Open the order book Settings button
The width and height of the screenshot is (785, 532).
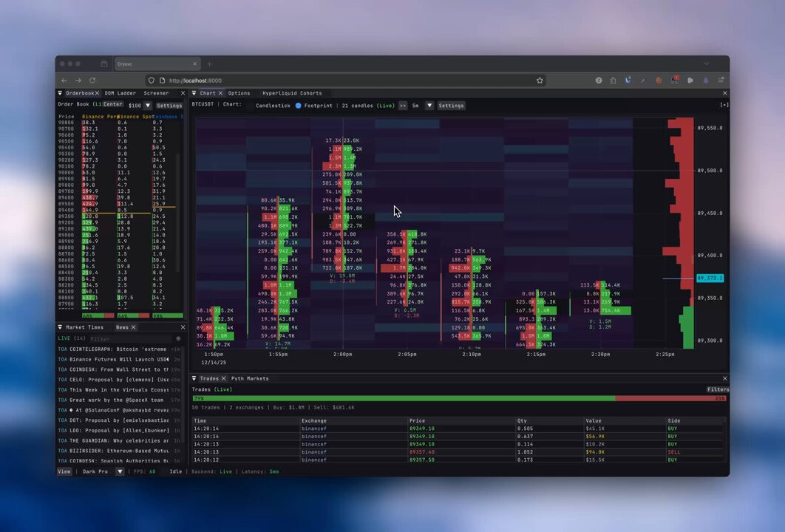[169, 106]
